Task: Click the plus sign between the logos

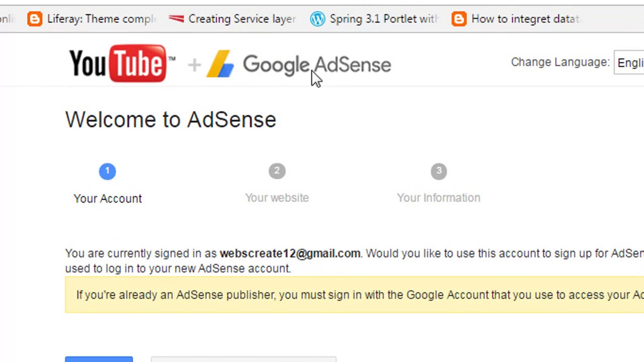Action: 194,65
